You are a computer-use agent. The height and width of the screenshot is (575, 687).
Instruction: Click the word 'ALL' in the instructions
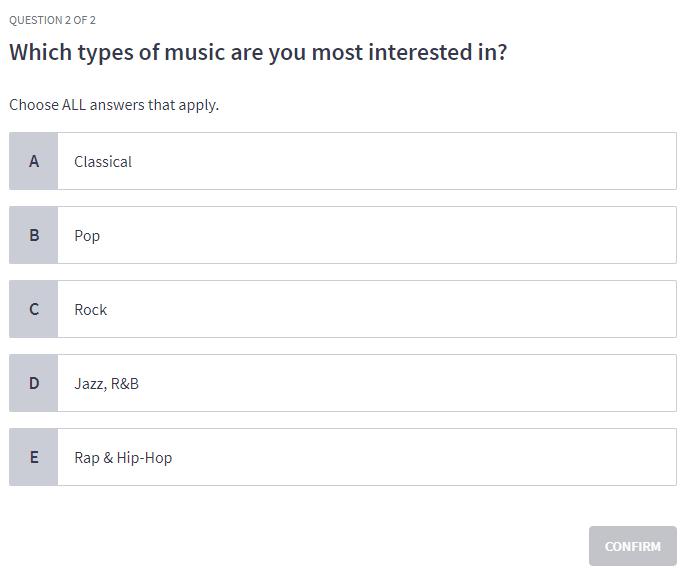pos(74,104)
